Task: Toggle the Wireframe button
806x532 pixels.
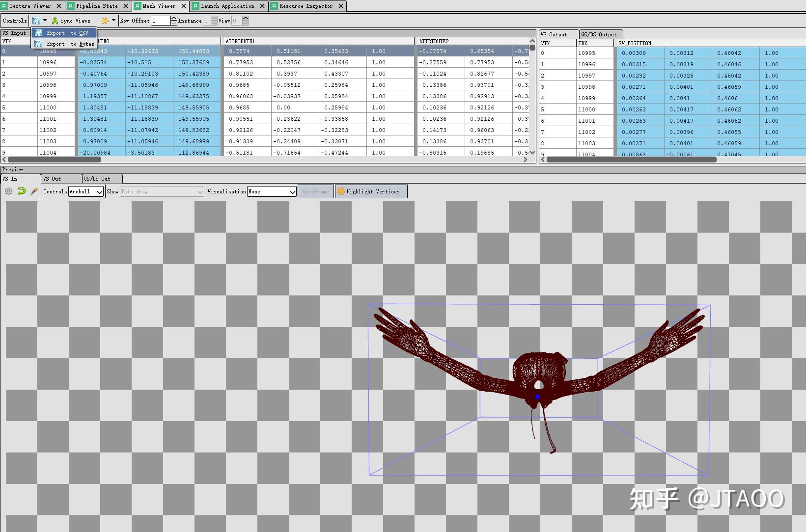Action: 315,191
